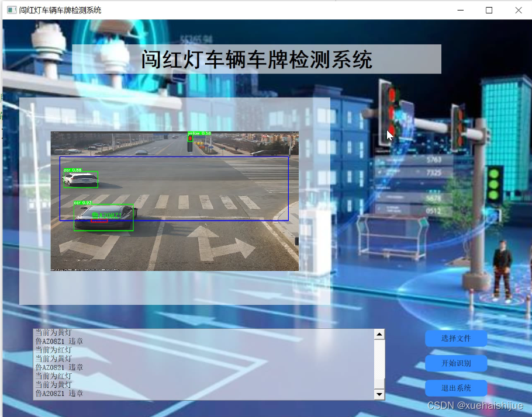
Task: Click the log scrollbar up arrow
Action: [379, 334]
